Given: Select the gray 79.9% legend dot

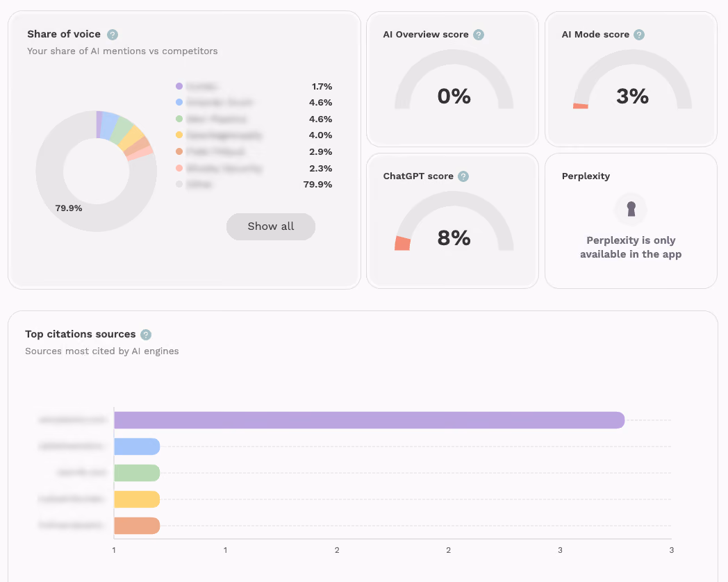Looking at the screenshot, I should 179,184.
